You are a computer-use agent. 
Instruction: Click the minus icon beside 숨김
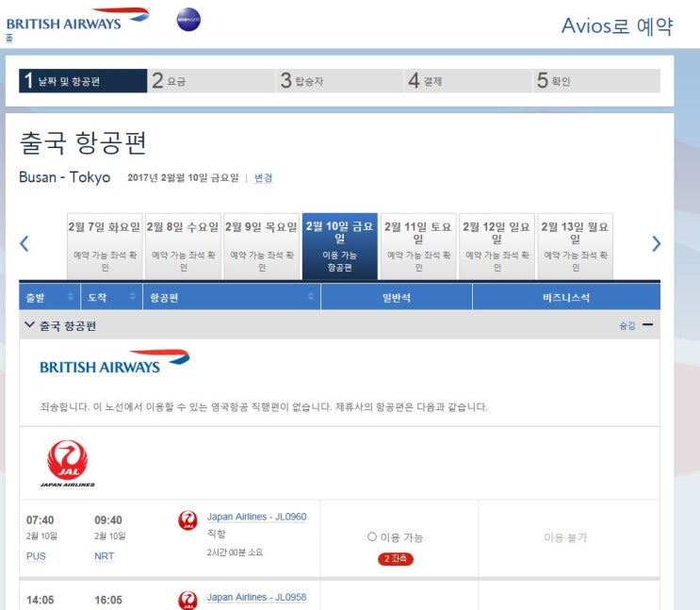648,324
